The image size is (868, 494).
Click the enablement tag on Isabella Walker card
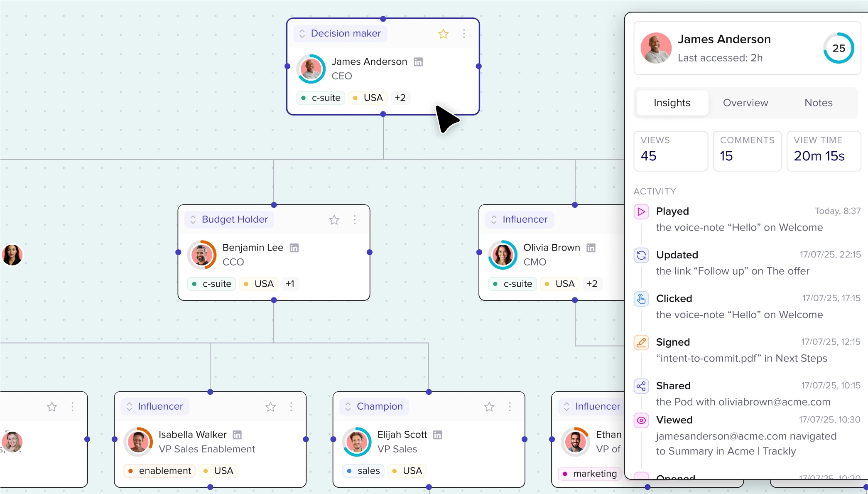tap(159, 471)
